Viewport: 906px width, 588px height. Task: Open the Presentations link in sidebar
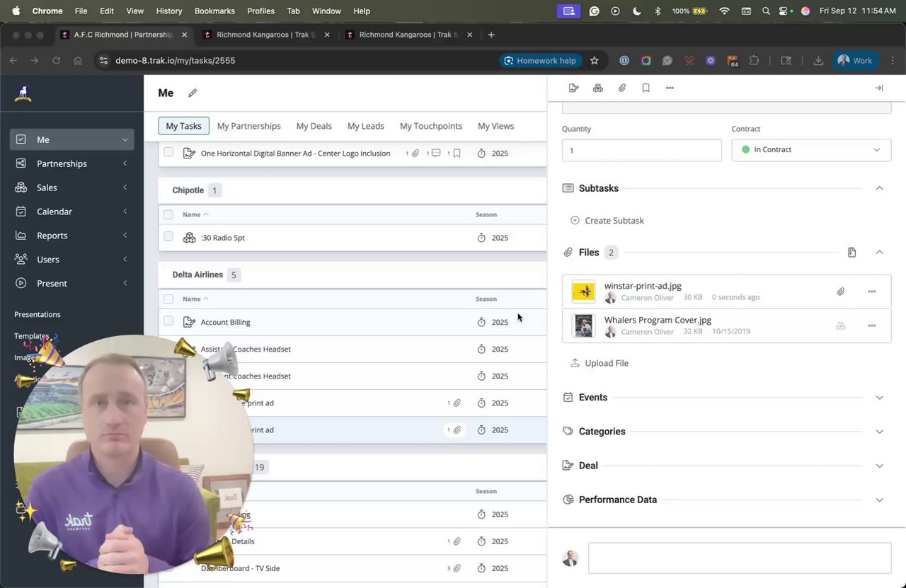tap(38, 314)
